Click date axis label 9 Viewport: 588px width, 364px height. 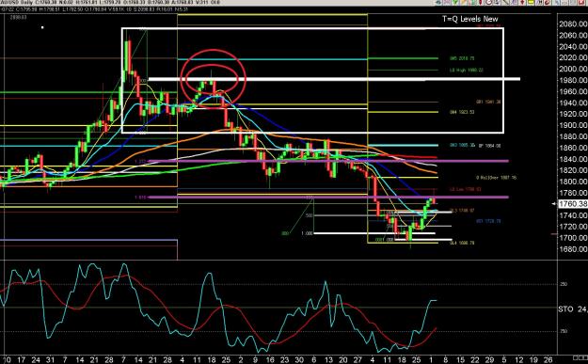pyautogui.click(x=255, y=360)
